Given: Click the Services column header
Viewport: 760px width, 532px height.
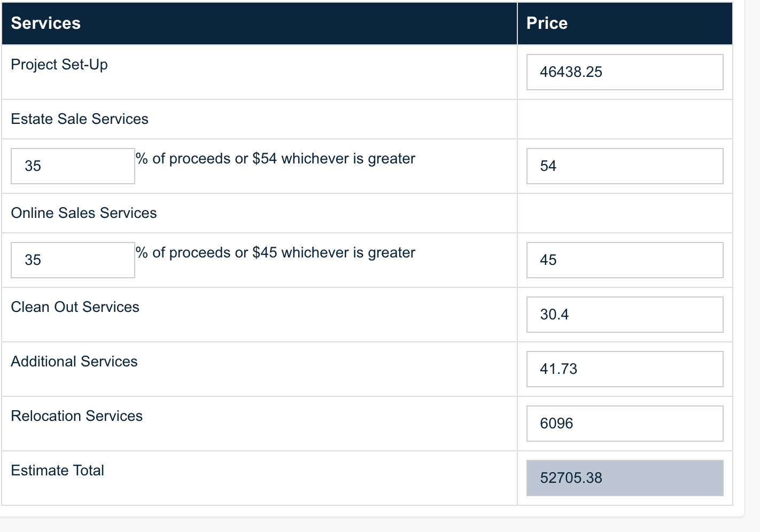Looking at the screenshot, I should click(46, 24).
